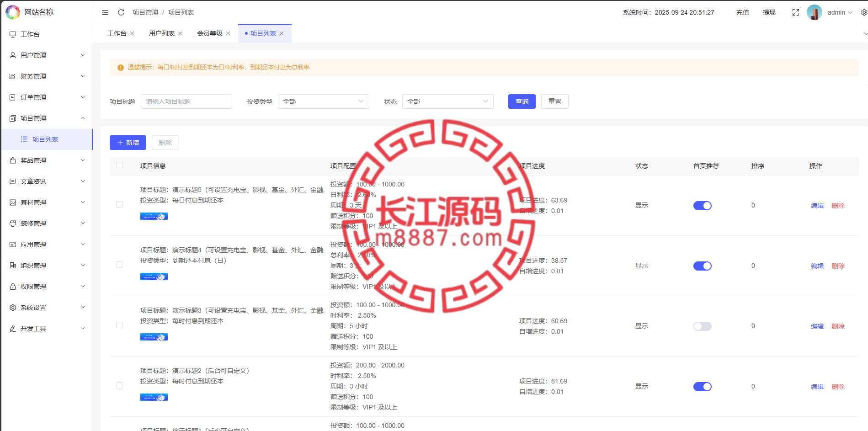Click the page refresh icon
The height and width of the screenshot is (431, 868).
pyautogui.click(x=121, y=12)
